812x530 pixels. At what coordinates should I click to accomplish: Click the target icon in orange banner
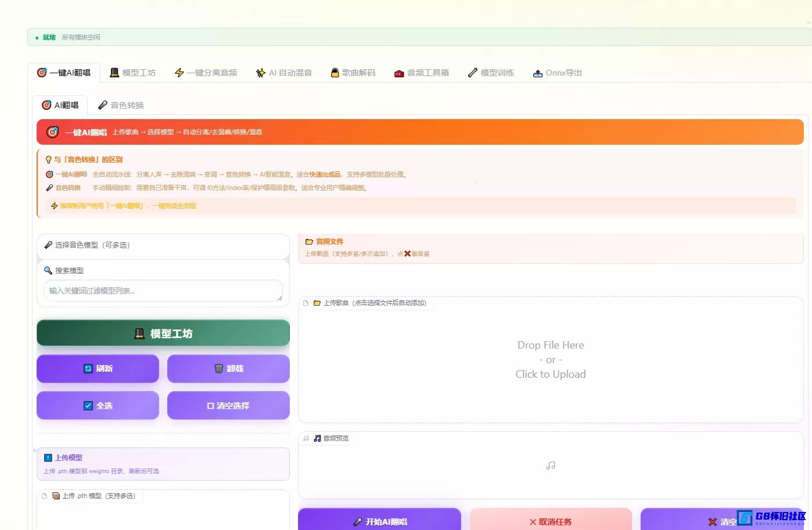coord(52,132)
